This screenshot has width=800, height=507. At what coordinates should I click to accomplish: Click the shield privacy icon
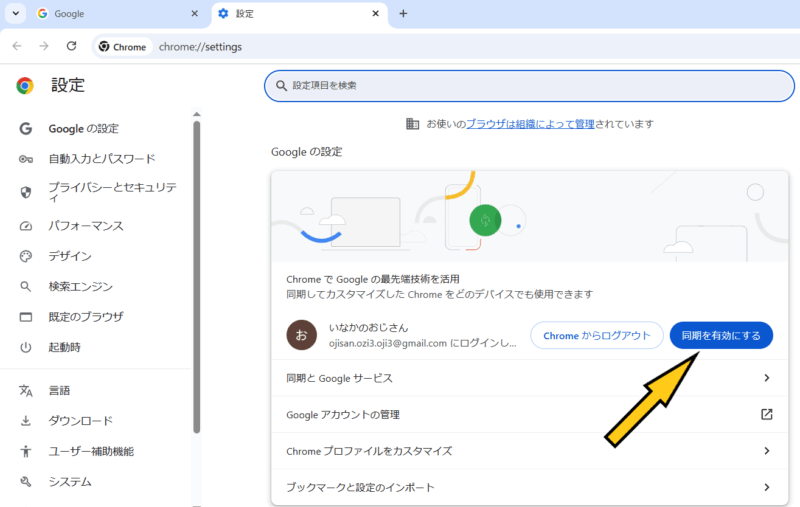click(x=26, y=192)
